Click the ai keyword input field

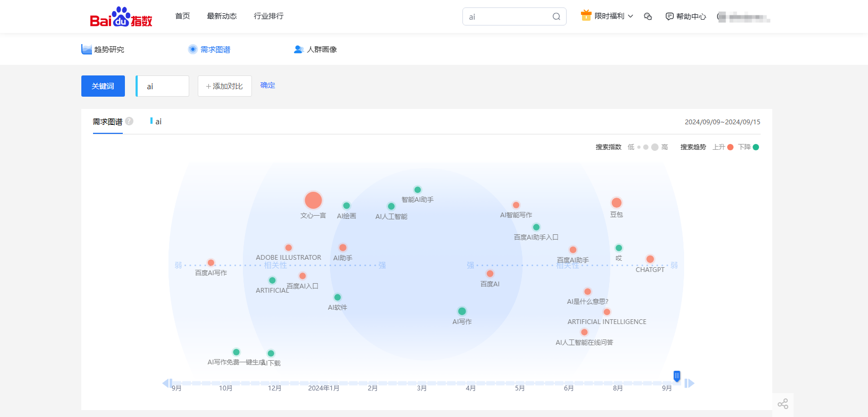(x=163, y=86)
